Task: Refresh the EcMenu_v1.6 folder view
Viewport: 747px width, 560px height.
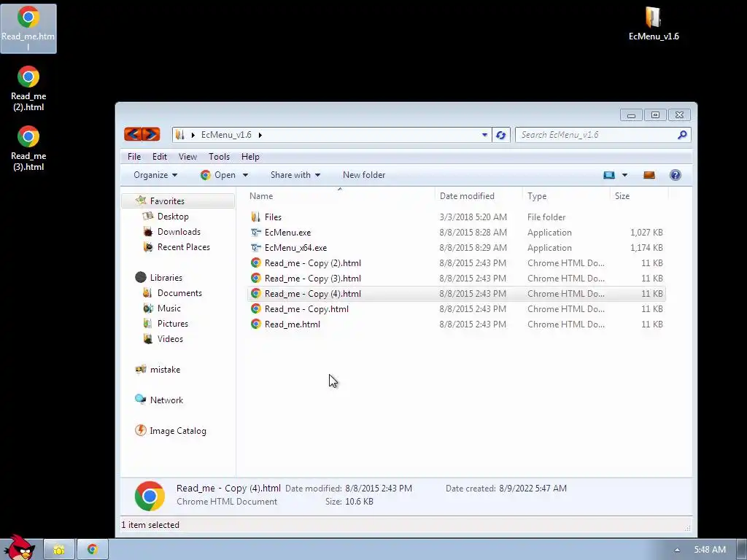Action: click(x=500, y=135)
